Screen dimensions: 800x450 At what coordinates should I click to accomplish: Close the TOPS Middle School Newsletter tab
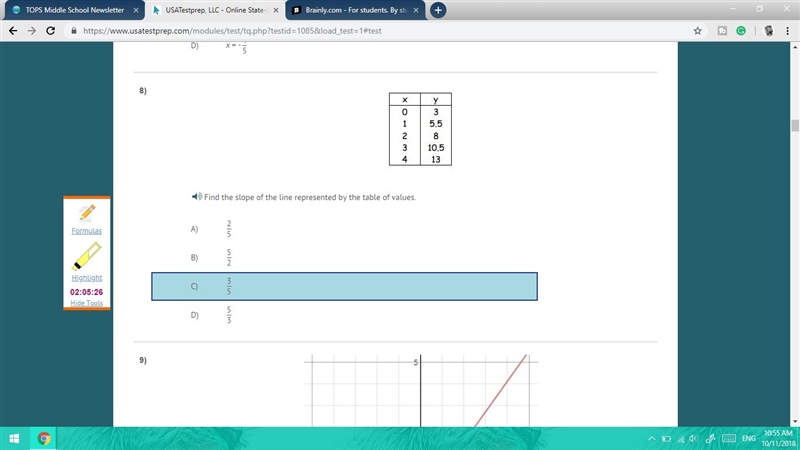[x=136, y=10]
